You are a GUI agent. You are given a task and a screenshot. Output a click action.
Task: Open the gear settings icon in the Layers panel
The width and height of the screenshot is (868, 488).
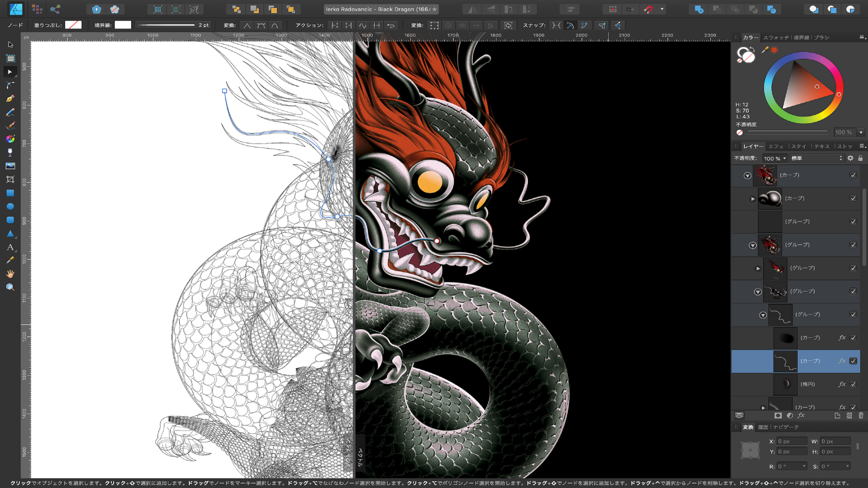tap(850, 158)
